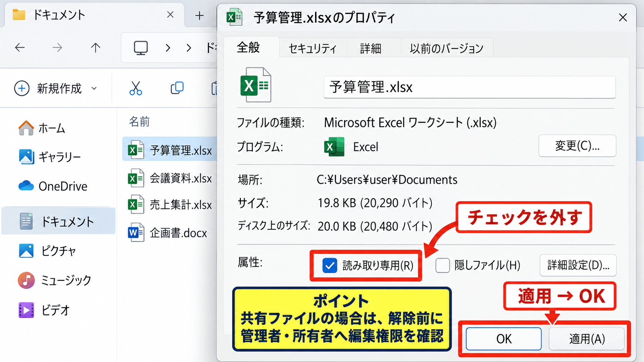This screenshot has width=644, height=362.
Task: Select the 売上集計.xlsx file
Action: pyautogui.click(x=170, y=204)
